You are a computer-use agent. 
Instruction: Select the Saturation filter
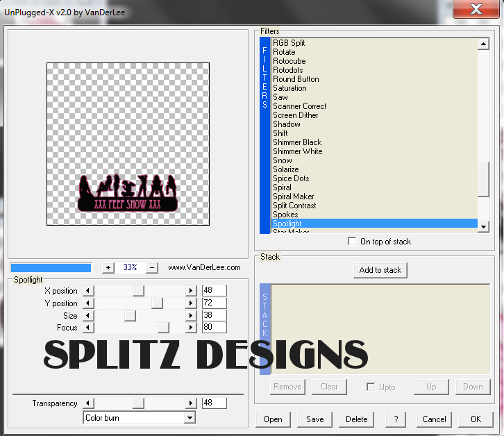[374, 88]
